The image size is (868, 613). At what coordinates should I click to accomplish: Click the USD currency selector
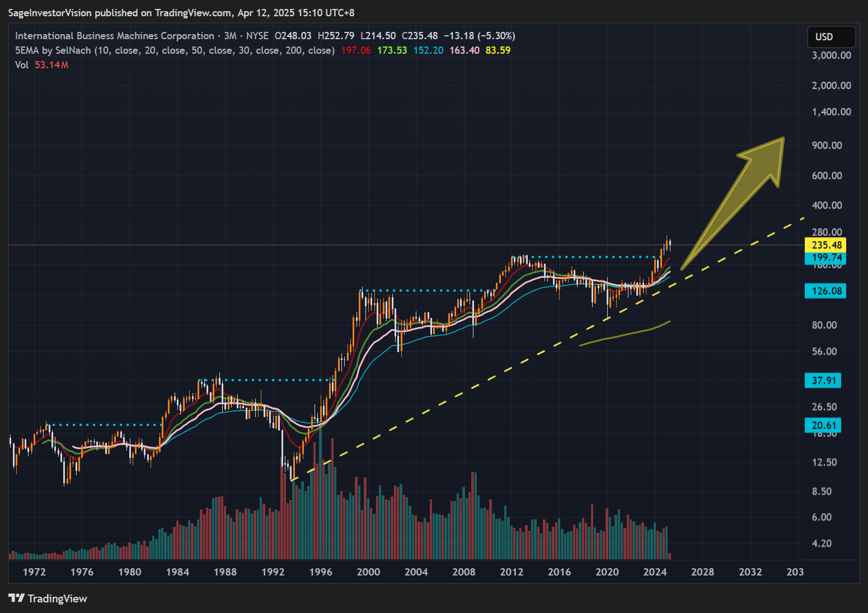point(831,37)
